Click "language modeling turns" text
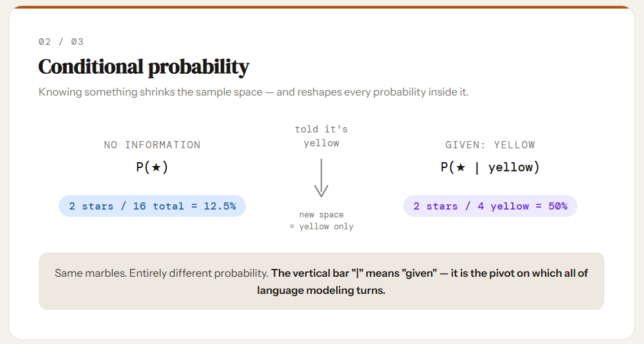 pyautogui.click(x=321, y=291)
